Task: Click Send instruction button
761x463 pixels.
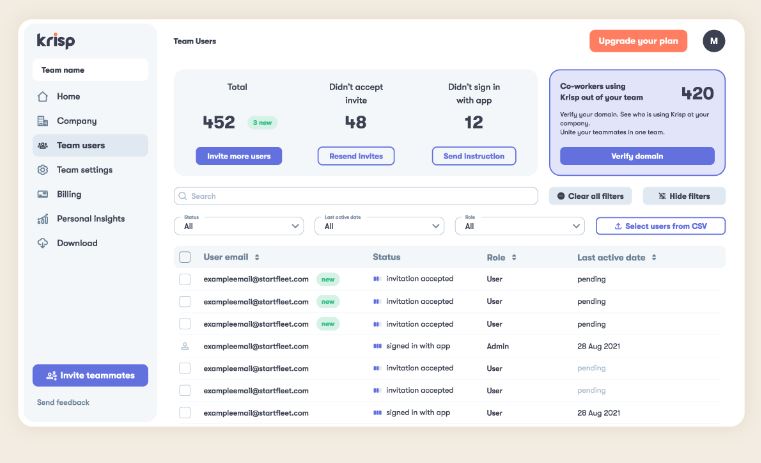Action: (474, 156)
